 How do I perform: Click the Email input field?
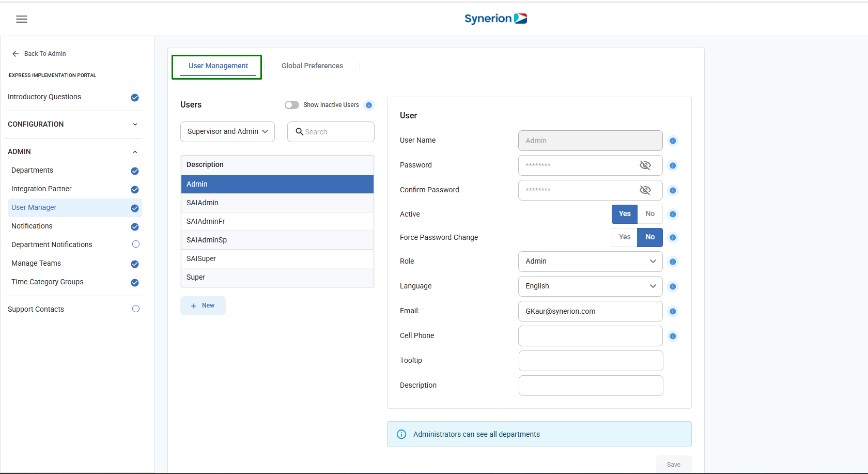[x=591, y=311]
